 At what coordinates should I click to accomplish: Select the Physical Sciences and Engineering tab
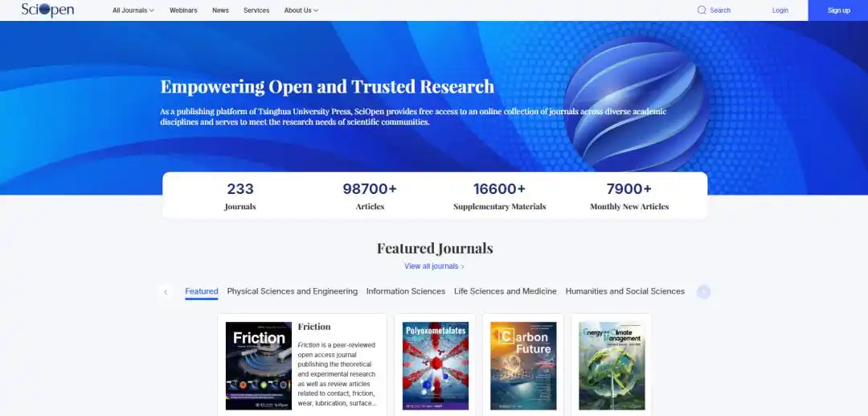click(x=293, y=291)
